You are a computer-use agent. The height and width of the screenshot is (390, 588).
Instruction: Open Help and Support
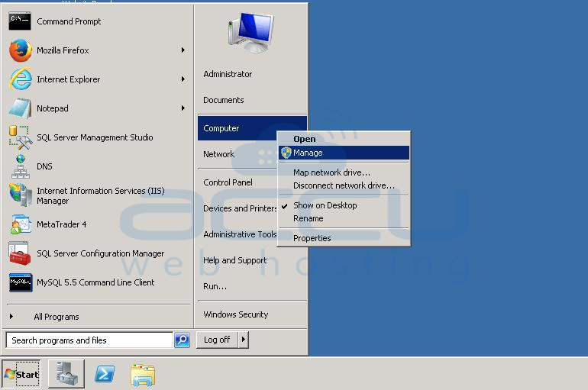click(x=234, y=260)
